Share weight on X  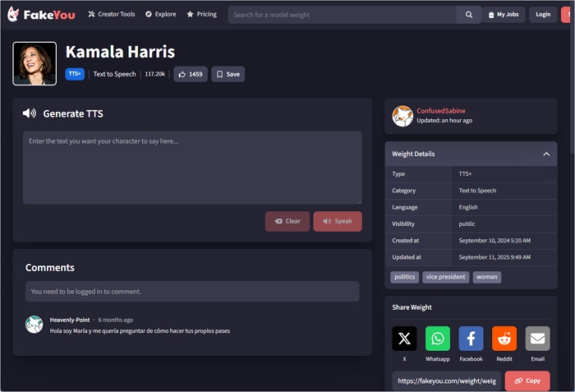pos(404,339)
